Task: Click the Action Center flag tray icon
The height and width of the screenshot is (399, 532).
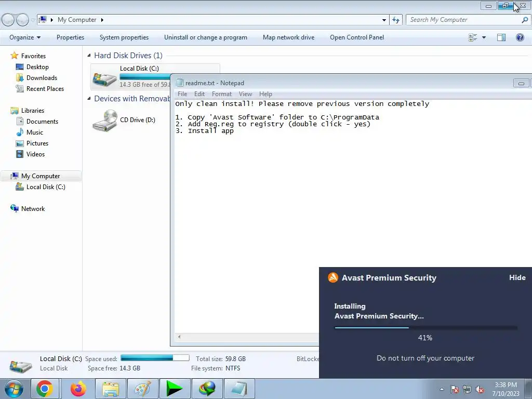Action: tap(455, 389)
